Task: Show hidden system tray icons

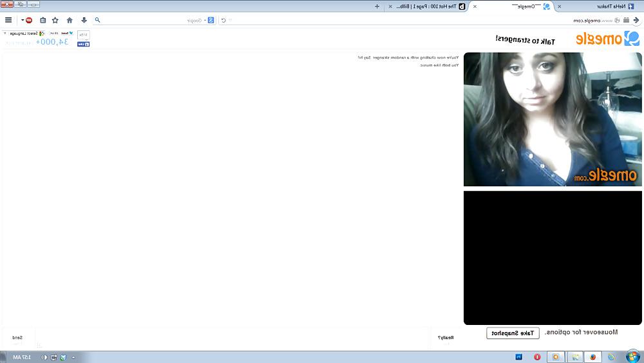Action: coord(73,357)
